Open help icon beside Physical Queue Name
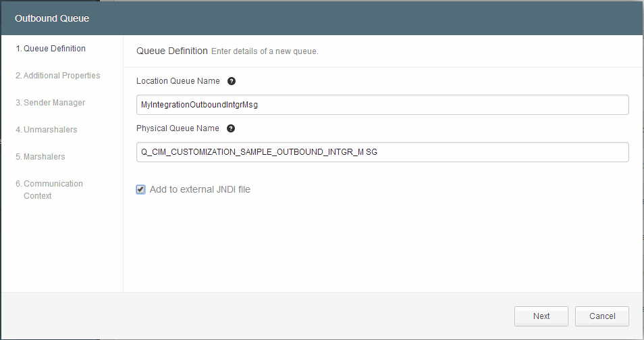The width and height of the screenshot is (644, 340). click(x=231, y=128)
